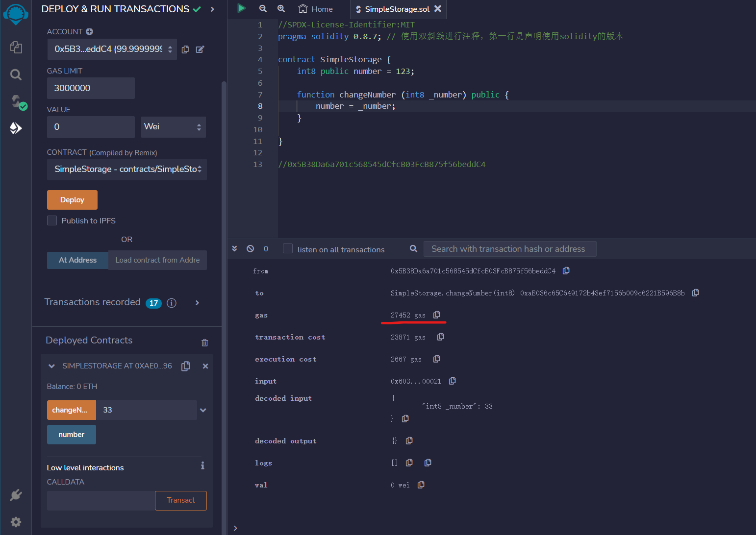
Task: Copy the 27452 gas value
Action: click(436, 315)
